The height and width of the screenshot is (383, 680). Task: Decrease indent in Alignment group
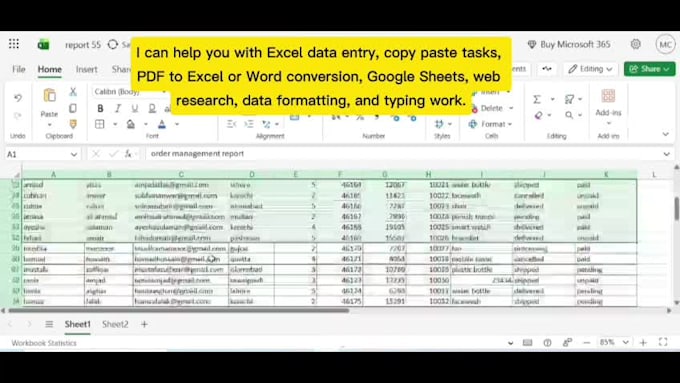coord(232,124)
